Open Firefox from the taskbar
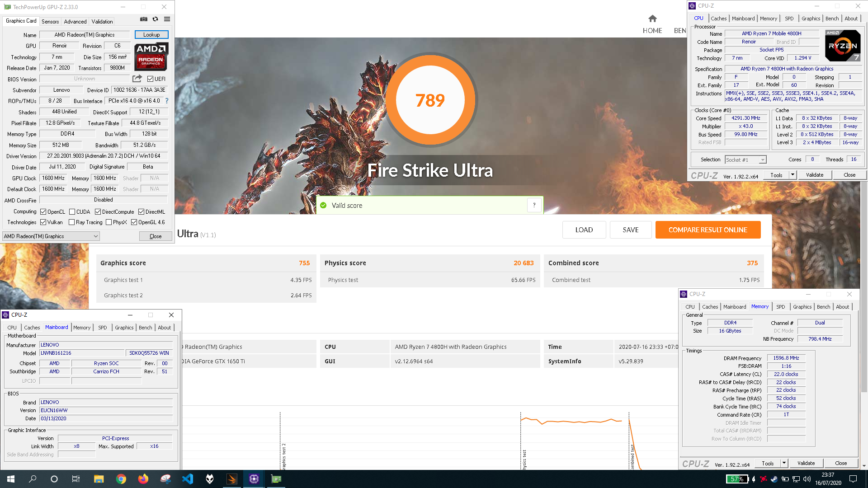The height and width of the screenshot is (488, 868). (143, 479)
